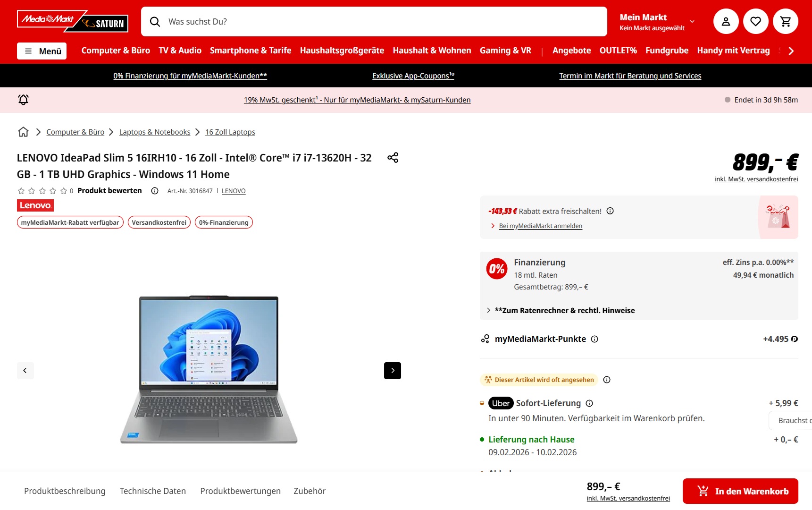
Task: Click 16 Zoll Laptops breadcrumb link
Action: (x=230, y=132)
